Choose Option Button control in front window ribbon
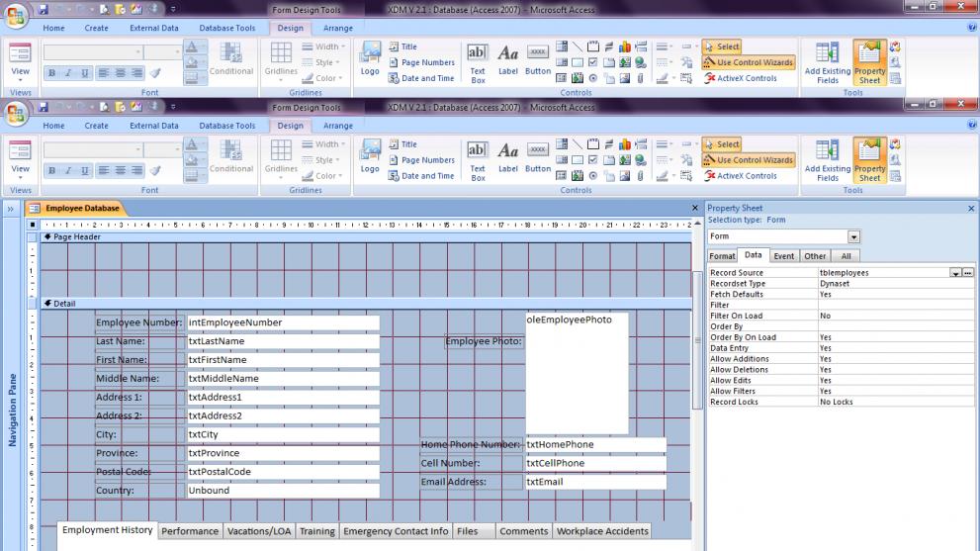Viewport: 980px width, 551px height. coord(593,176)
